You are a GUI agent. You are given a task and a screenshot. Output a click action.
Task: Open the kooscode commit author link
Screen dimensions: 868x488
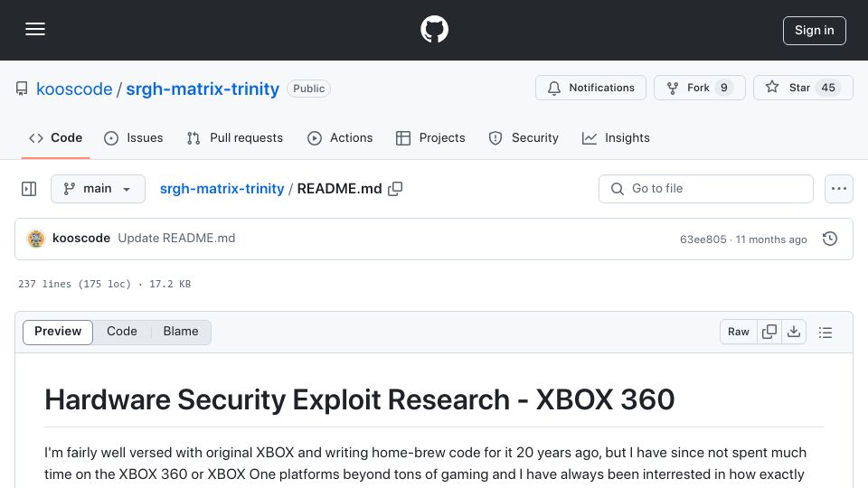tap(81, 238)
